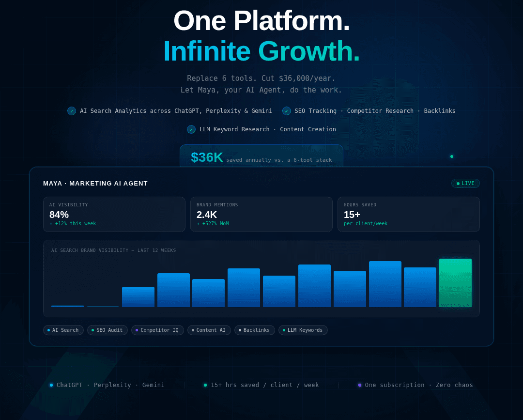This screenshot has width=523, height=420.
Task: Expand the $36K savings banner
Action: click(261, 157)
